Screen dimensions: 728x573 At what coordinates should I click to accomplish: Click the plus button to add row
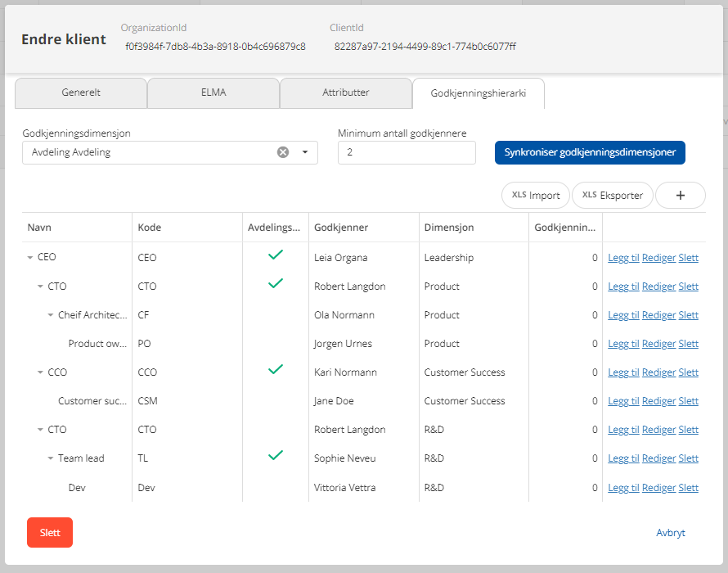click(680, 196)
